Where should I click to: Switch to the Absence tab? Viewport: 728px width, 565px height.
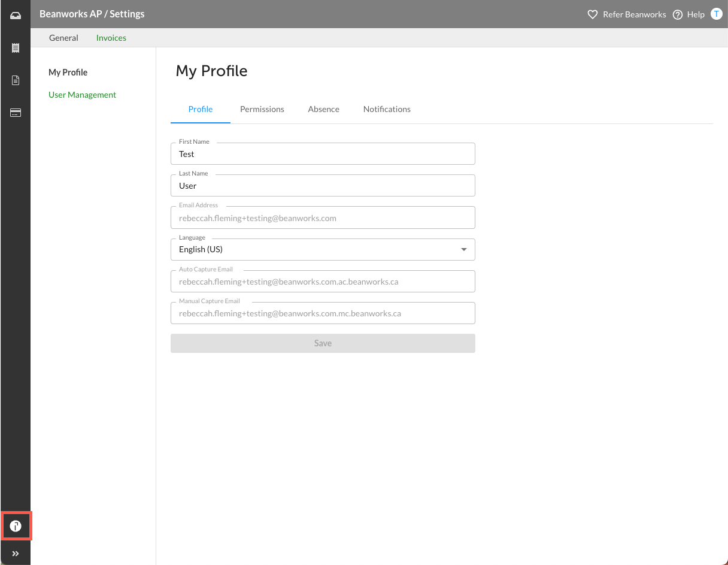point(324,109)
